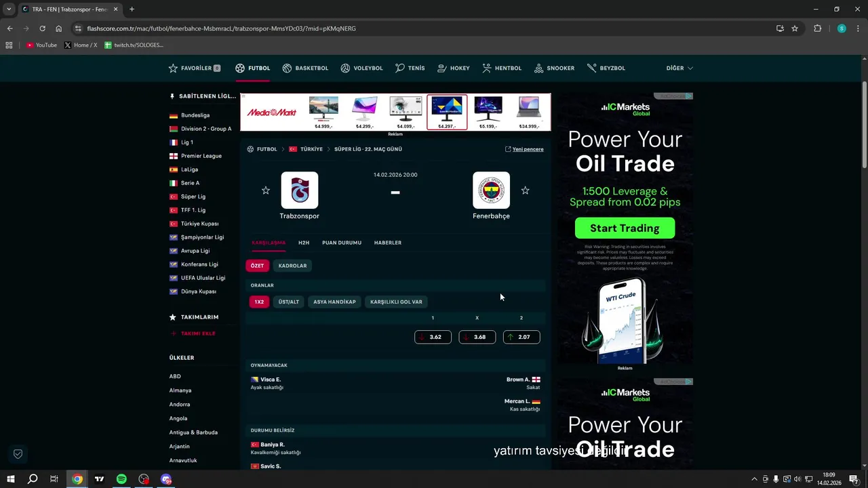This screenshot has width=868, height=488.
Task: Expand the Diğer sports dropdown
Action: click(x=679, y=68)
